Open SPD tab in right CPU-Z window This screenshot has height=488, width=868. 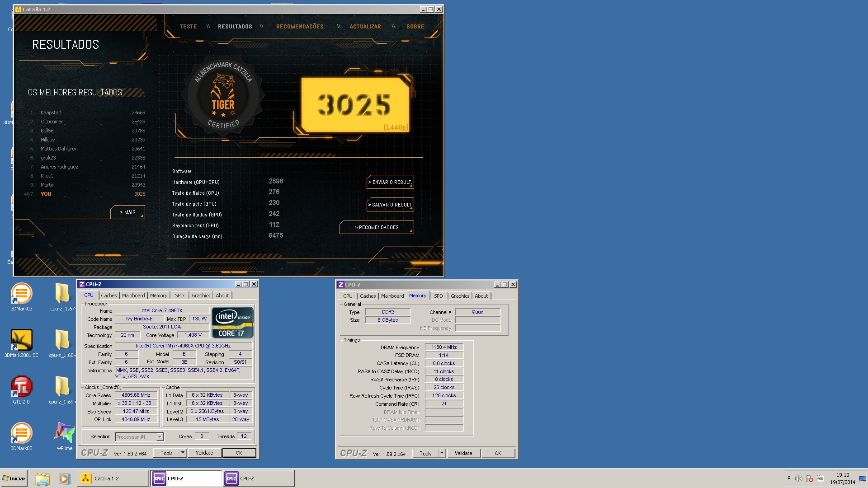coord(439,296)
